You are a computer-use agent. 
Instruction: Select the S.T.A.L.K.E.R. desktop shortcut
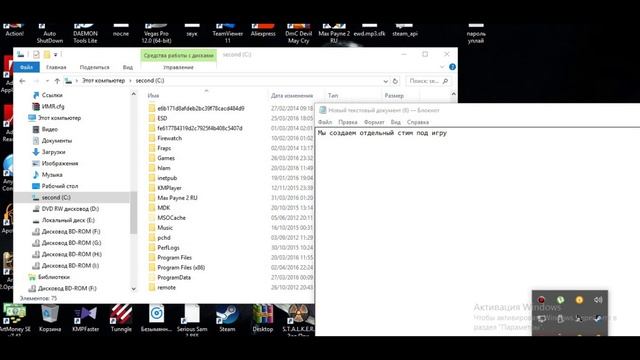[x=298, y=320]
